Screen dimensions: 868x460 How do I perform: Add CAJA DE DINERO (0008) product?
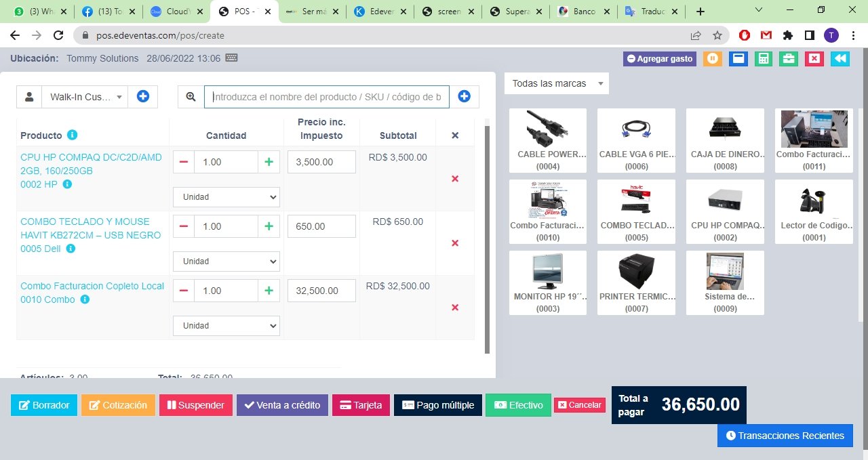(725, 140)
